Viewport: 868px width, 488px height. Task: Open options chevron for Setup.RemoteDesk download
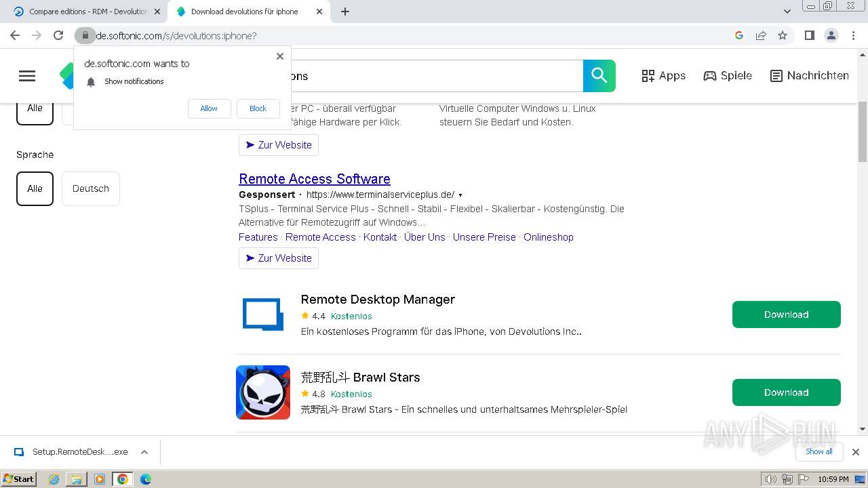pyautogui.click(x=144, y=452)
